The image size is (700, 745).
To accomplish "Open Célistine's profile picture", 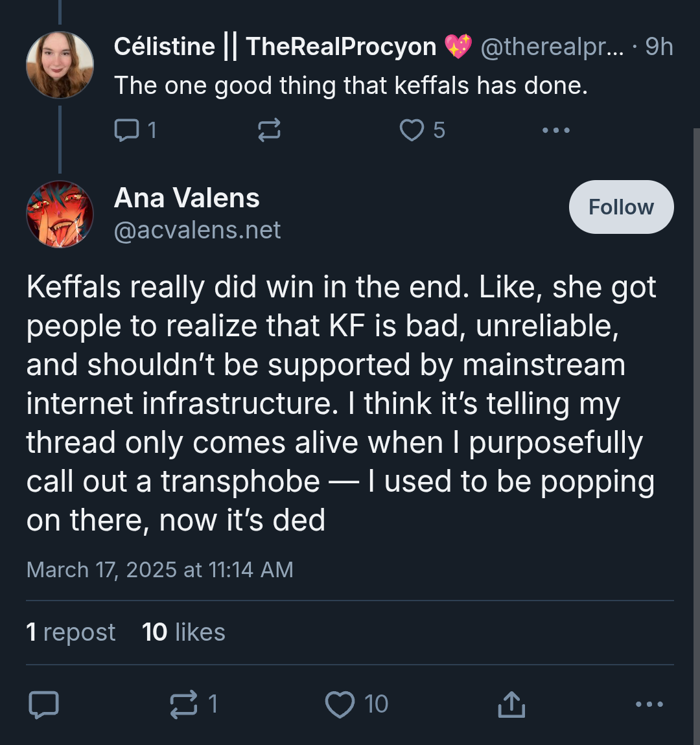I will 60,65.
